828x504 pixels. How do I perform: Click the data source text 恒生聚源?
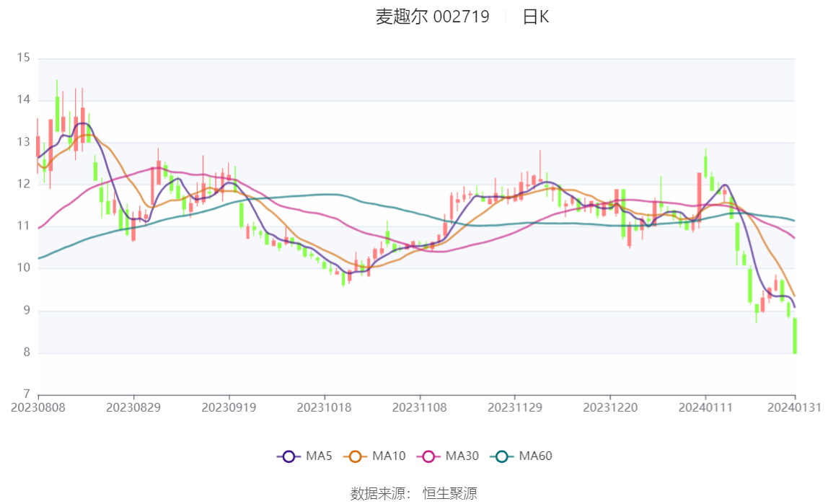450,493
